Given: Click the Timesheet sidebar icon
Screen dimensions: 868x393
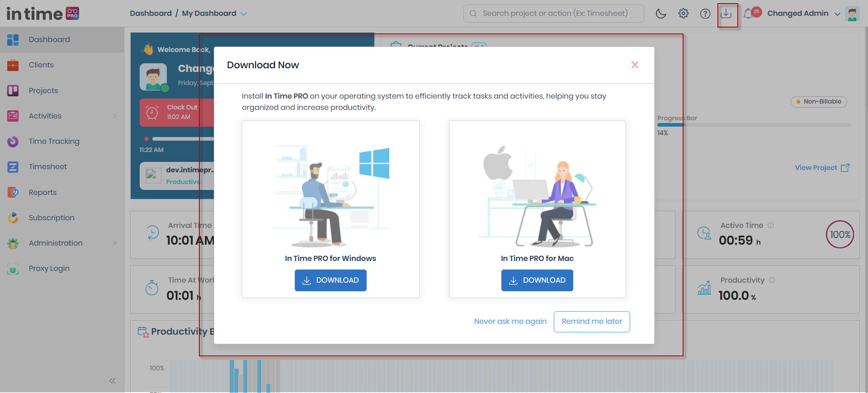Looking at the screenshot, I should [13, 167].
